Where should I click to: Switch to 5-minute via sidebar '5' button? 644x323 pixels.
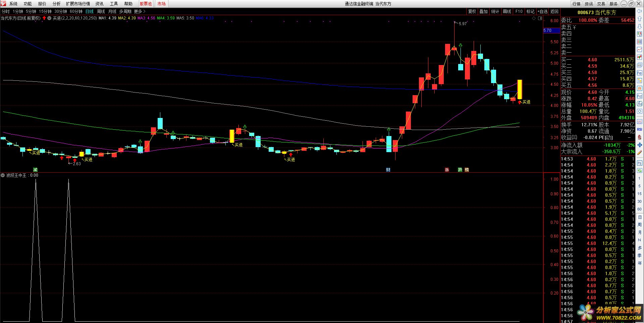pyautogui.click(x=640, y=186)
